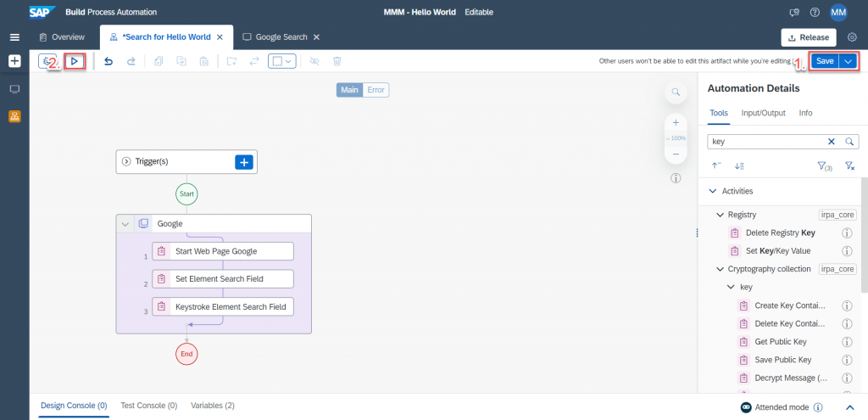868x420 pixels.
Task: Open the Info tab in Automation Details
Action: (805, 113)
